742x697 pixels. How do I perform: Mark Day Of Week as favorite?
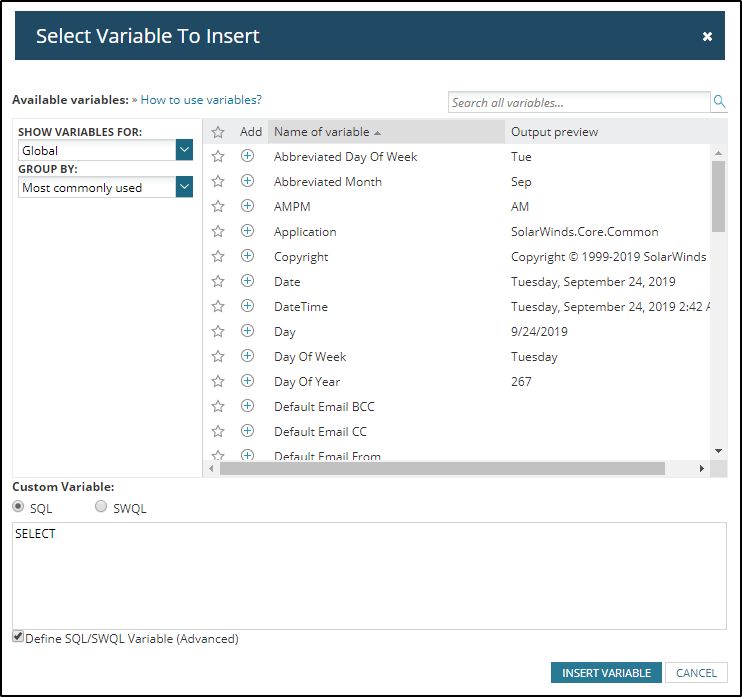point(218,356)
